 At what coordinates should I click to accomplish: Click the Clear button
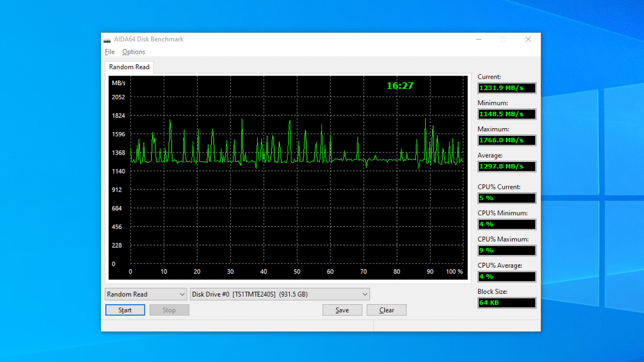pos(386,310)
